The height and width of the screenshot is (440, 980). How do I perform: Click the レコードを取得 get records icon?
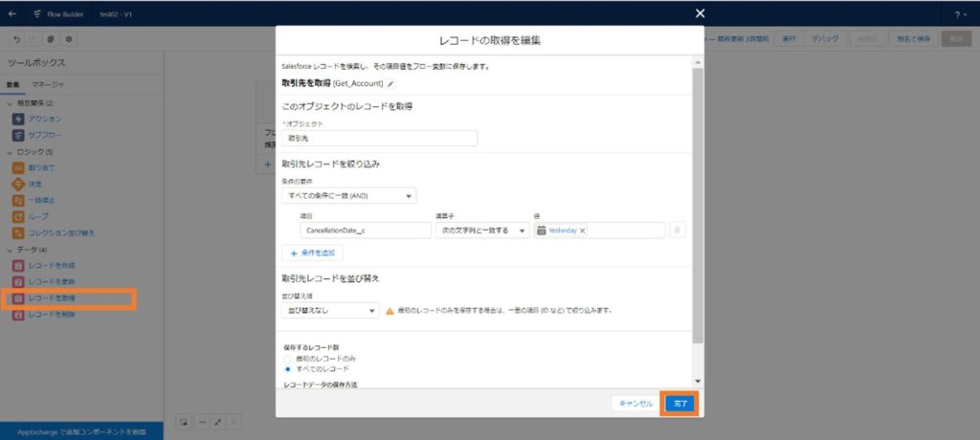[18, 298]
